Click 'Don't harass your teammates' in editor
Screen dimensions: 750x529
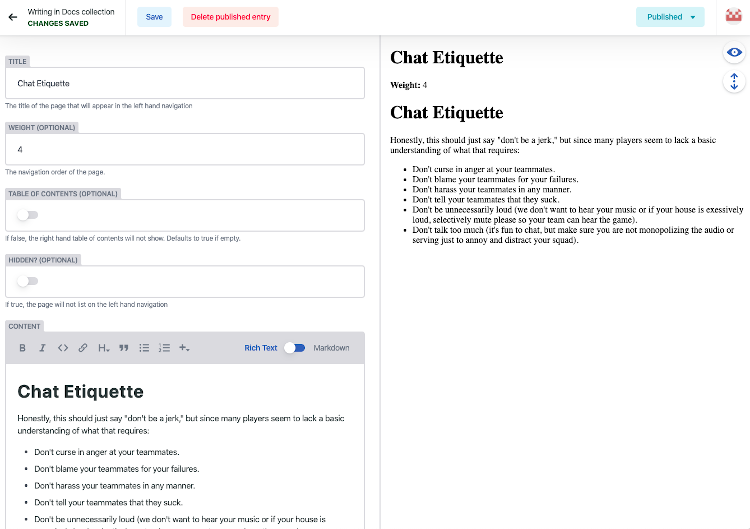(x=115, y=485)
